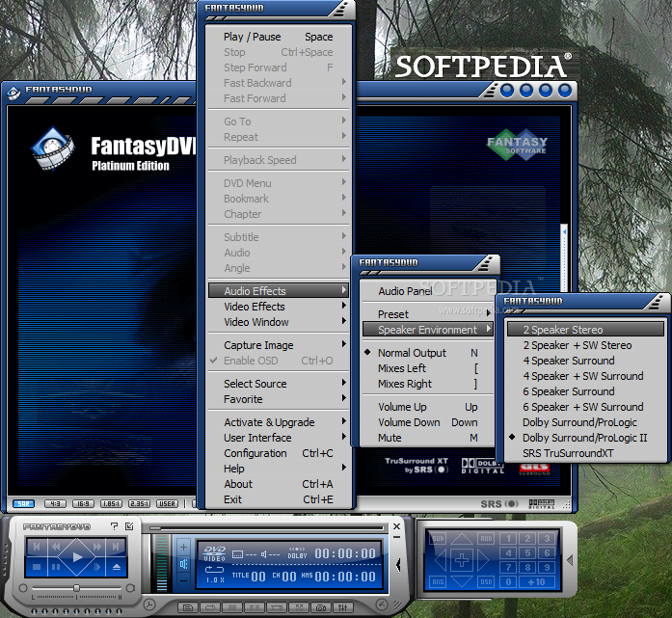Click the Previous chapter button
Screen dimensions: 672x618
pyautogui.click(x=37, y=547)
